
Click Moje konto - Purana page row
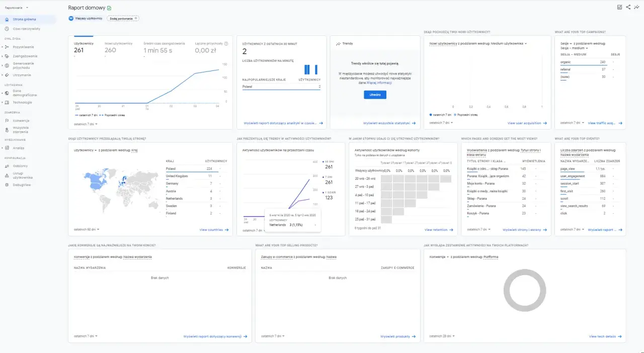tap(507, 184)
